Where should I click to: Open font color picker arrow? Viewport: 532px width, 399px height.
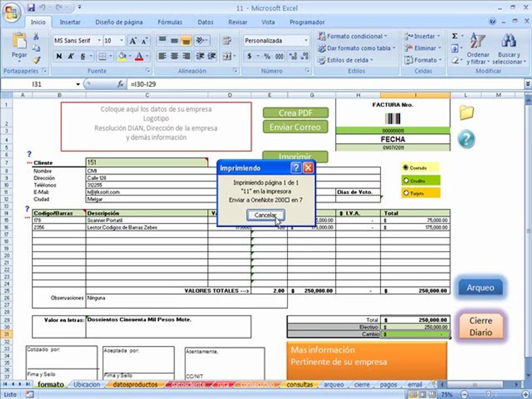tap(147, 57)
